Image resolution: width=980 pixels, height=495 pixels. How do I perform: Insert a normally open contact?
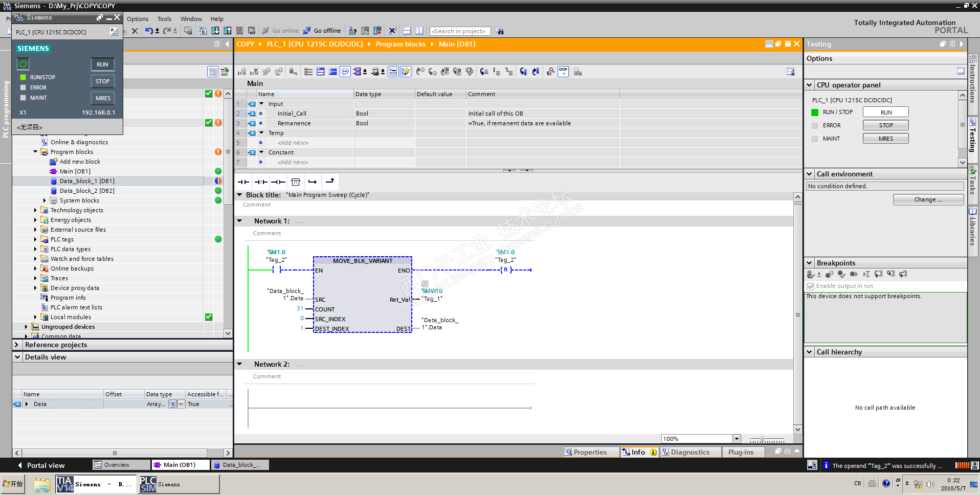click(x=243, y=182)
